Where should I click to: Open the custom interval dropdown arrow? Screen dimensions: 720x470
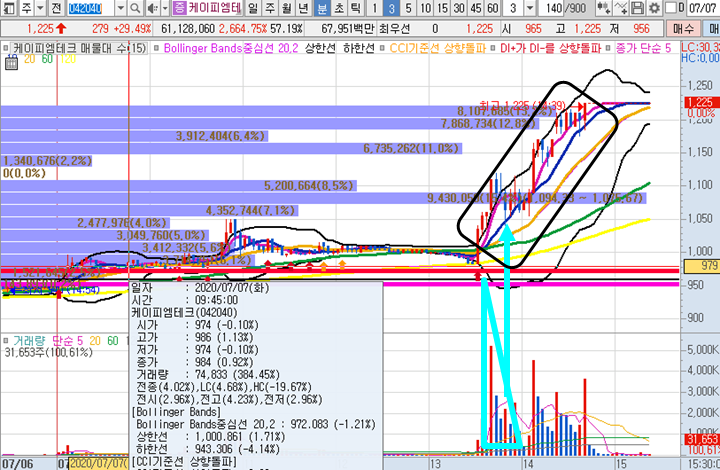[530, 8]
